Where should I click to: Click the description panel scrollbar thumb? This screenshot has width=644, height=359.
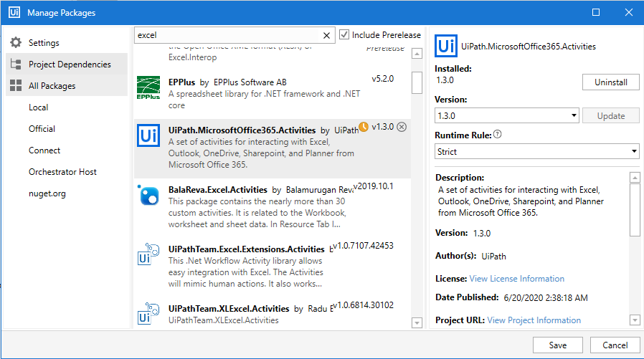coord(635,209)
